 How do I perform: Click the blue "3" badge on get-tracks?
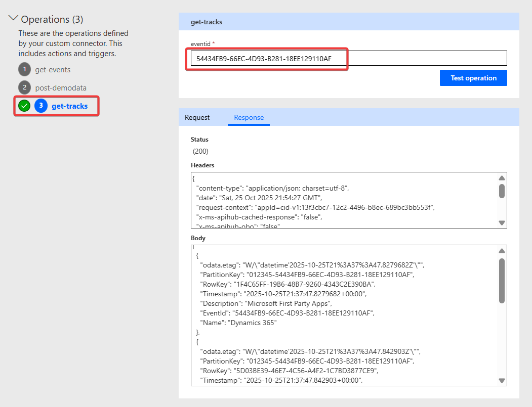click(x=41, y=106)
